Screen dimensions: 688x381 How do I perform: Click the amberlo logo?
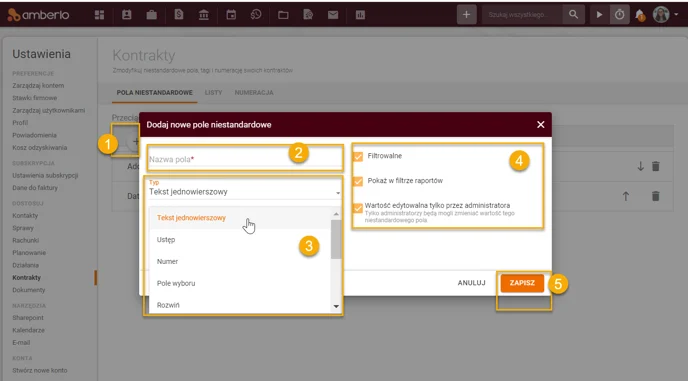pyautogui.click(x=39, y=15)
